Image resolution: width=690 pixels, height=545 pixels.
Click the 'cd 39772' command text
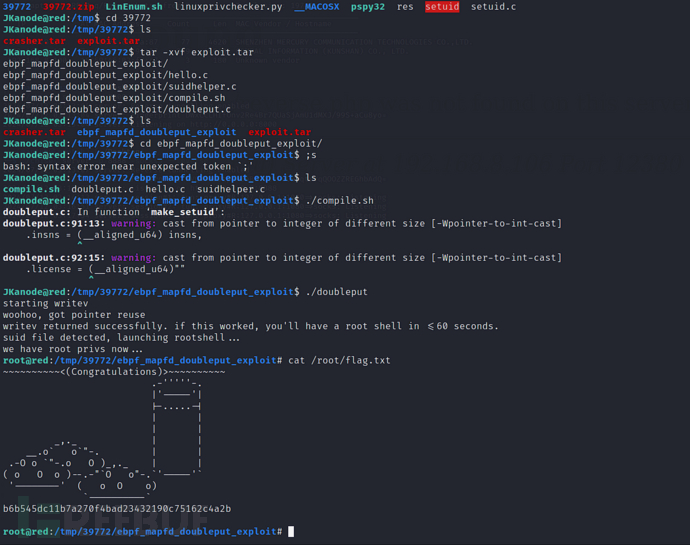(x=128, y=18)
